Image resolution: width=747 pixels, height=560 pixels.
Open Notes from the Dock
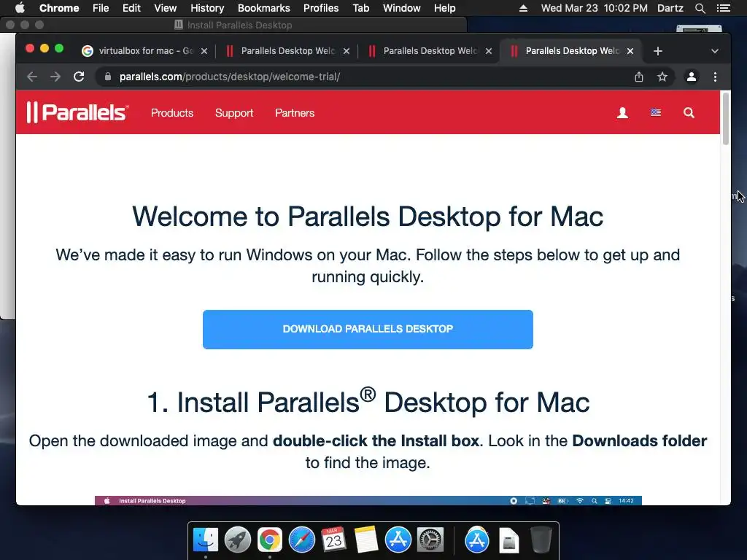[366, 540]
